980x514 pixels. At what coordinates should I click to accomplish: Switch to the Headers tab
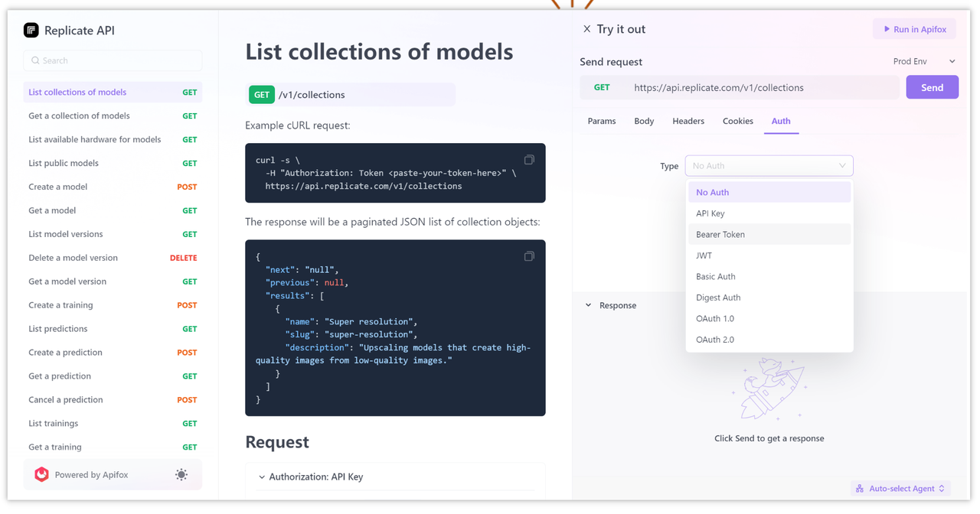pos(688,121)
